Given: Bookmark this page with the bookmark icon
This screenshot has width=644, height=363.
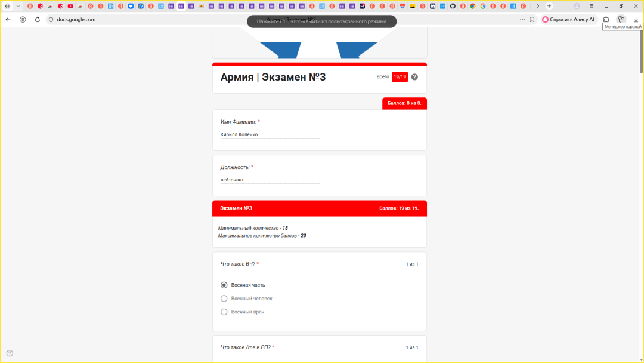Looking at the screenshot, I should [x=532, y=20].
